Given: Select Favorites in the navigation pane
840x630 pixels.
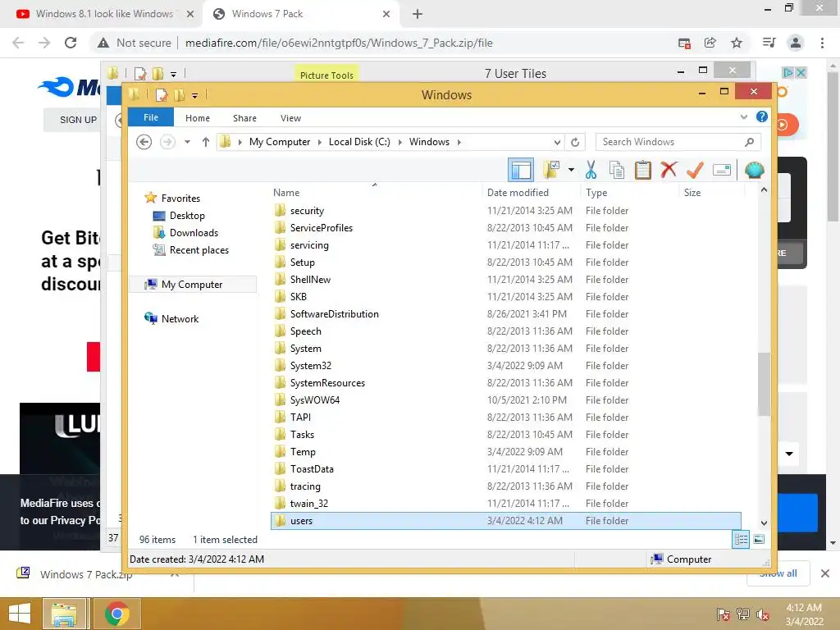Looking at the screenshot, I should [x=180, y=199].
